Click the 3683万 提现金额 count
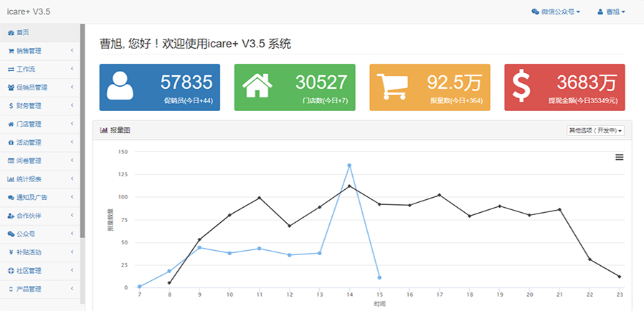This screenshot has width=644, height=311. [x=587, y=82]
